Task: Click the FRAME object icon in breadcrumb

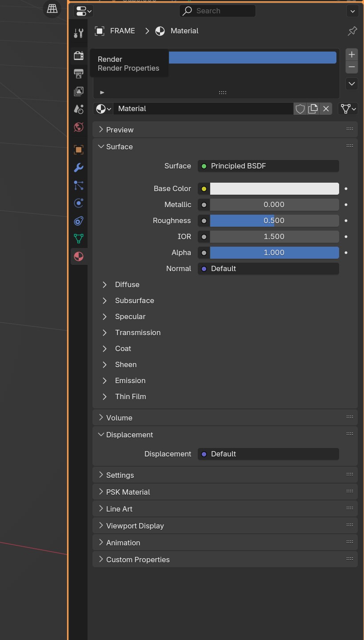Action: 100,31
